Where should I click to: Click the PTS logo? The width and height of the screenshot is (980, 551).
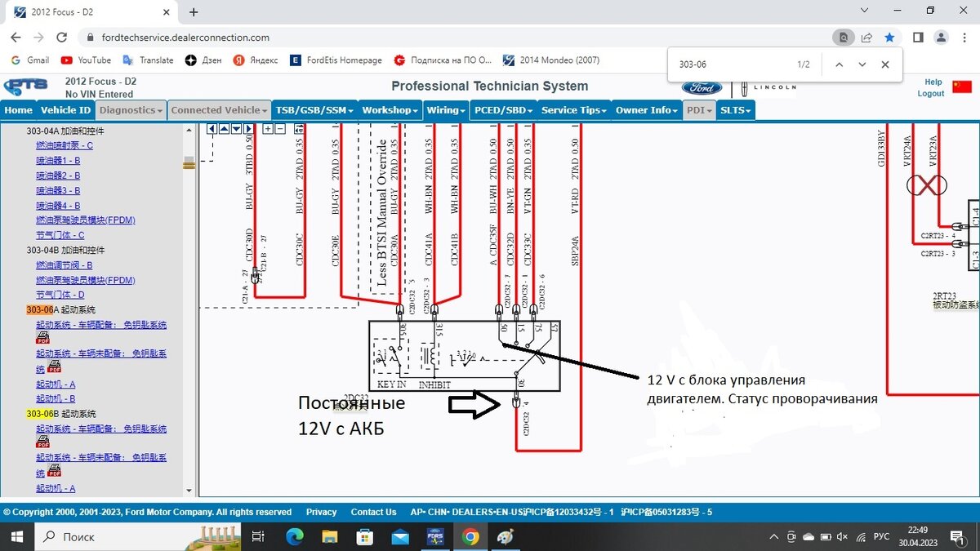pyautogui.click(x=26, y=86)
